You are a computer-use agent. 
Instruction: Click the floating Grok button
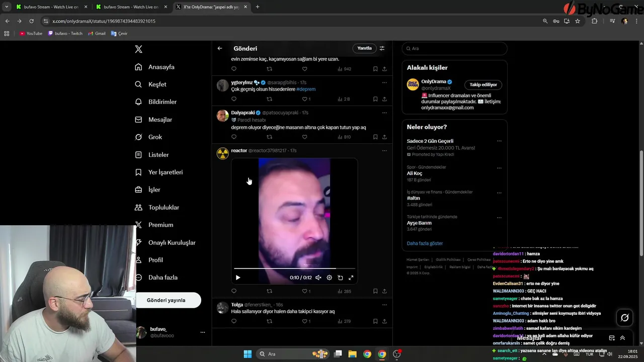(625, 318)
